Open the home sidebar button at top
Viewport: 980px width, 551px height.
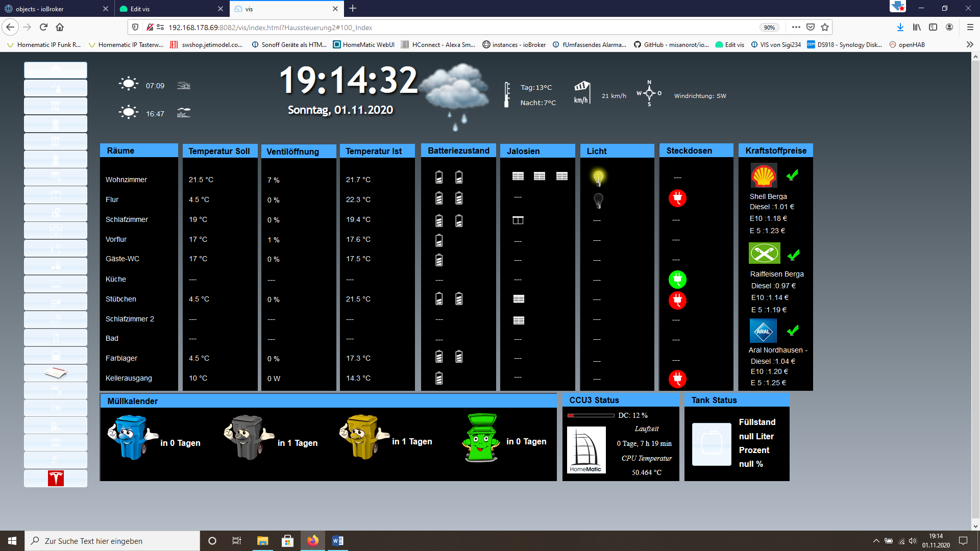(56, 70)
